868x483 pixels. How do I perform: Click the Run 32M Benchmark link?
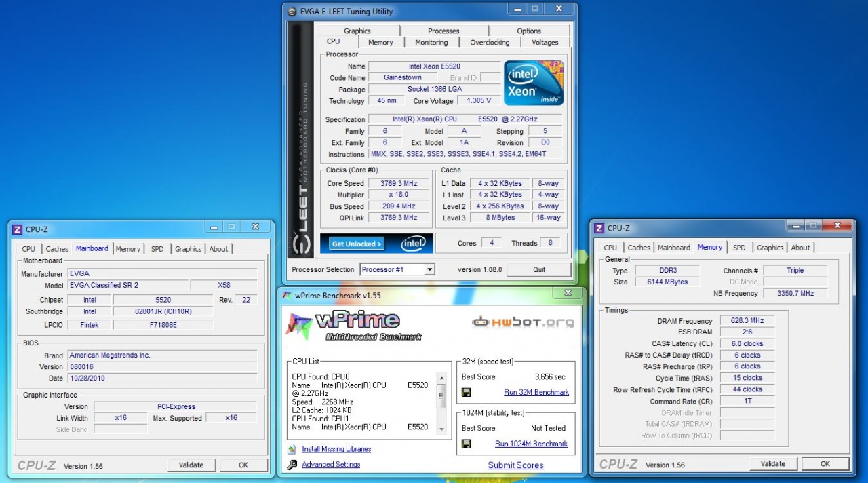point(536,392)
